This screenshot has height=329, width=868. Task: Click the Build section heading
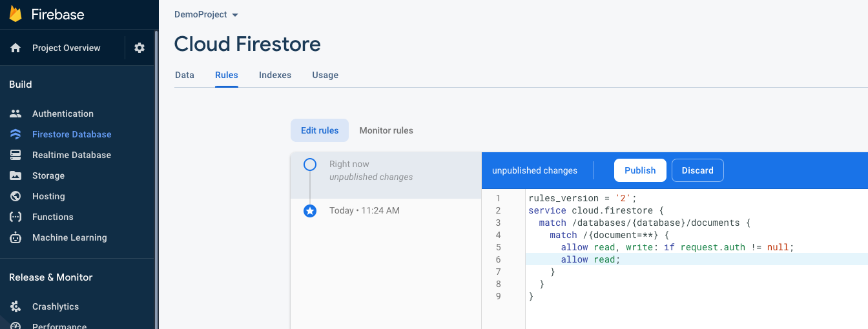pyautogui.click(x=21, y=85)
